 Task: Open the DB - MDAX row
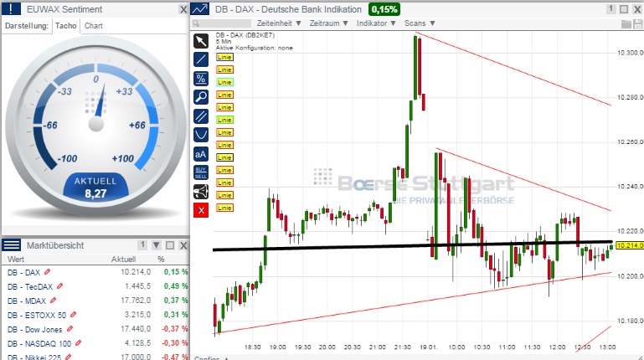(95, 301)
